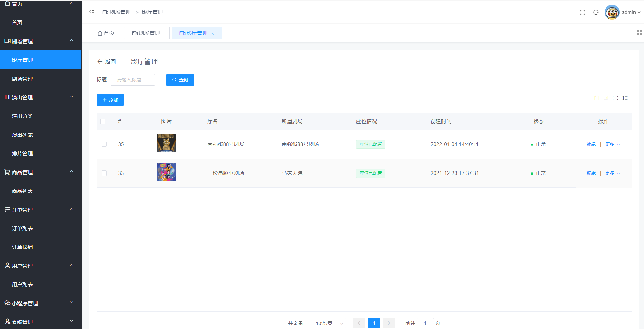Collapse the 演出管理 sidebar group chevron
Viewport: 644px width, 329px height.
[x=72, y=97]
